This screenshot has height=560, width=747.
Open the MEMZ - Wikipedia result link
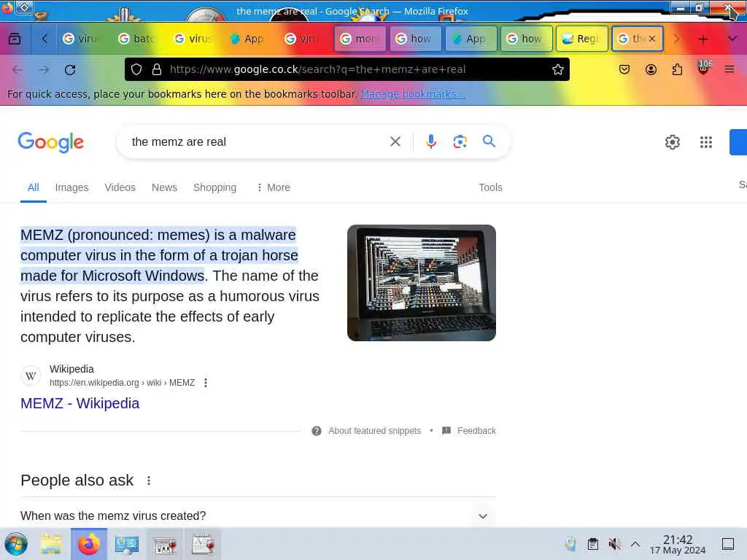(80, 403)
